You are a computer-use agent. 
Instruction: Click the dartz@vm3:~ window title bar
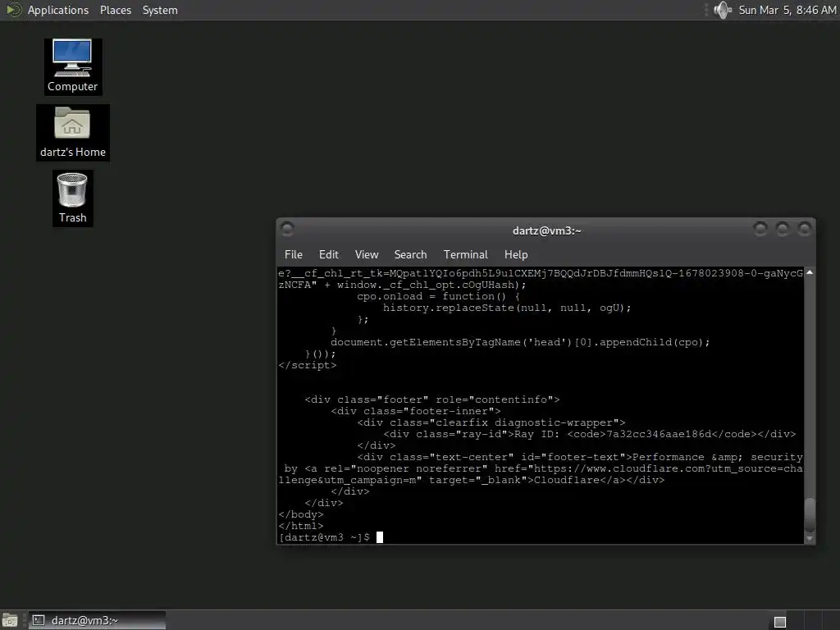pos(546,231)
